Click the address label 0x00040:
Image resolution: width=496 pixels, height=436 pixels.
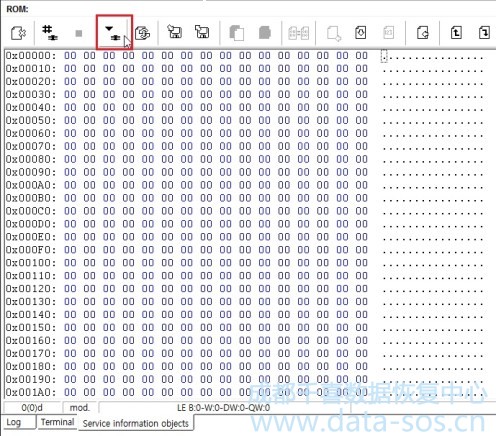click(x=31, y=108)
